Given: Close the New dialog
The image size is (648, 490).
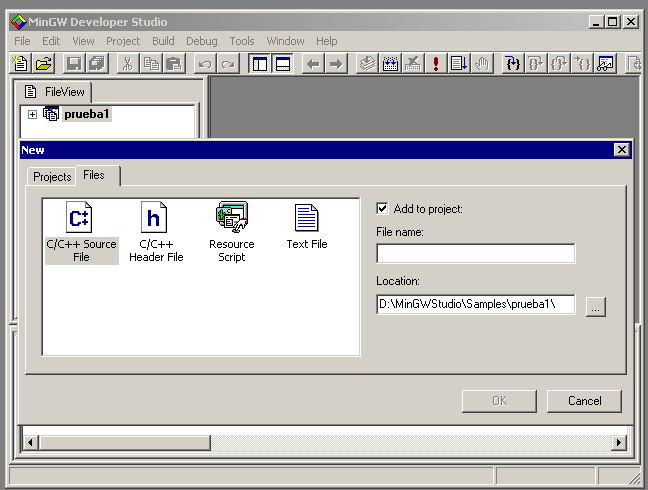Looking at the screenshot, I should pyautogui.click(x=622, y=150).
